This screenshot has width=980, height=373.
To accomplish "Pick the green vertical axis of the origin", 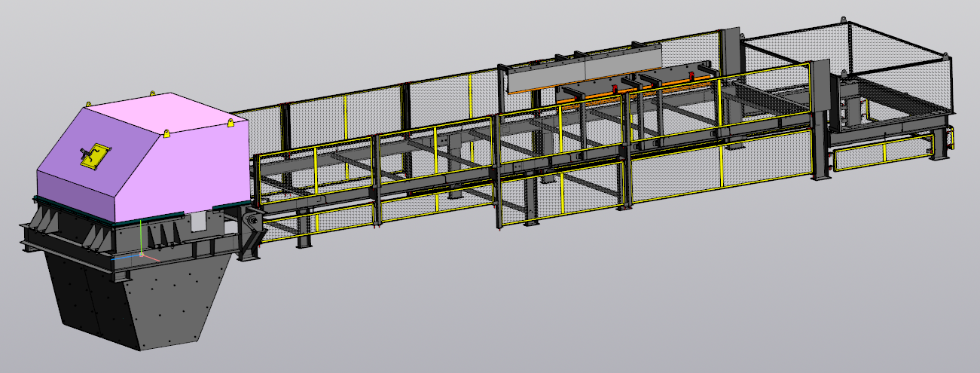I will [140, 235].
